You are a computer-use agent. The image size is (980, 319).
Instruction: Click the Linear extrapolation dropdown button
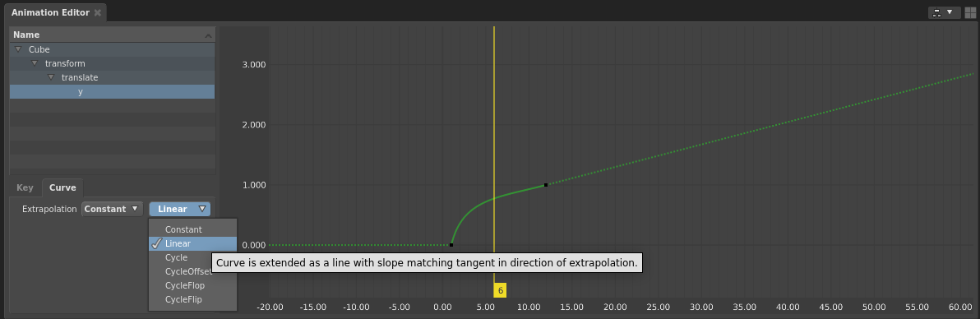coord(180,209)
